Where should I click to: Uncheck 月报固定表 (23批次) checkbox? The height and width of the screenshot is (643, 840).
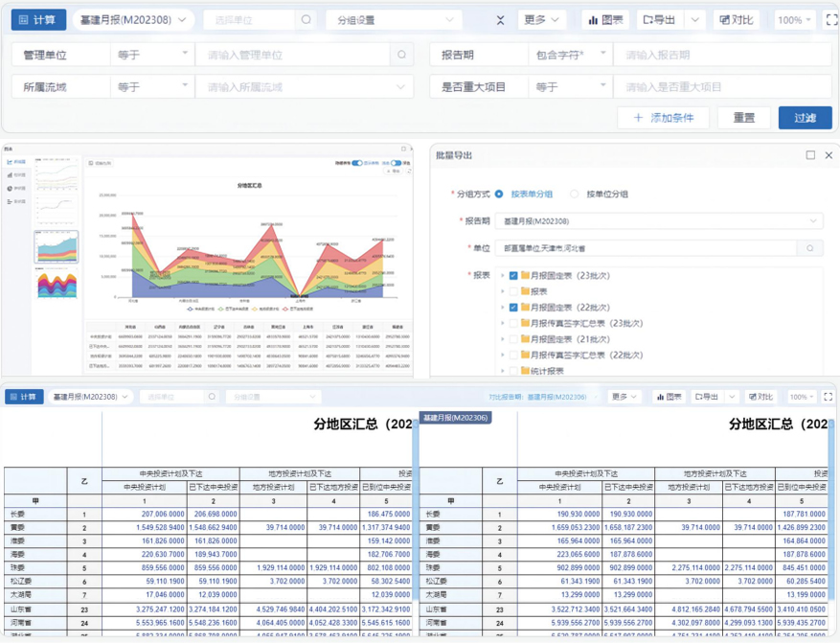pyautogui.click(x=514, y=276)
